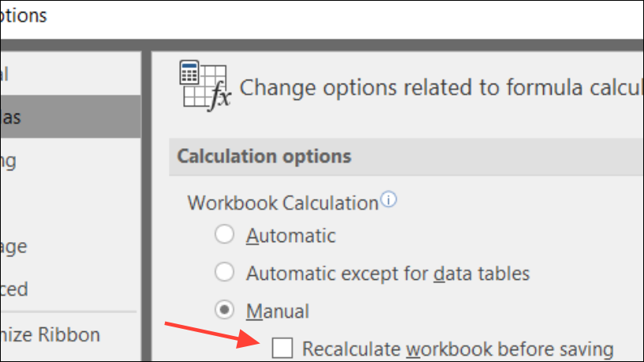Go to the Advanced sidebar category
Screen dimensions: 644x362
click(x=16, y=289)
